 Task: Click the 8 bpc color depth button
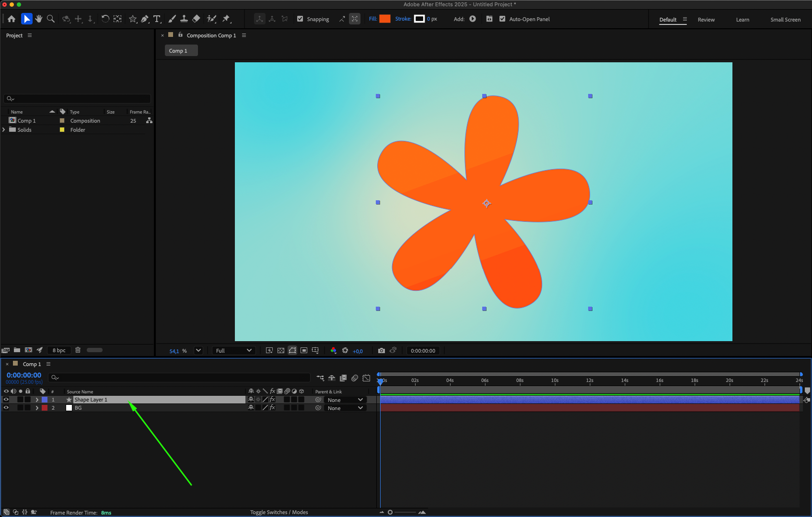pyautogui.click(x=59, y=350)
